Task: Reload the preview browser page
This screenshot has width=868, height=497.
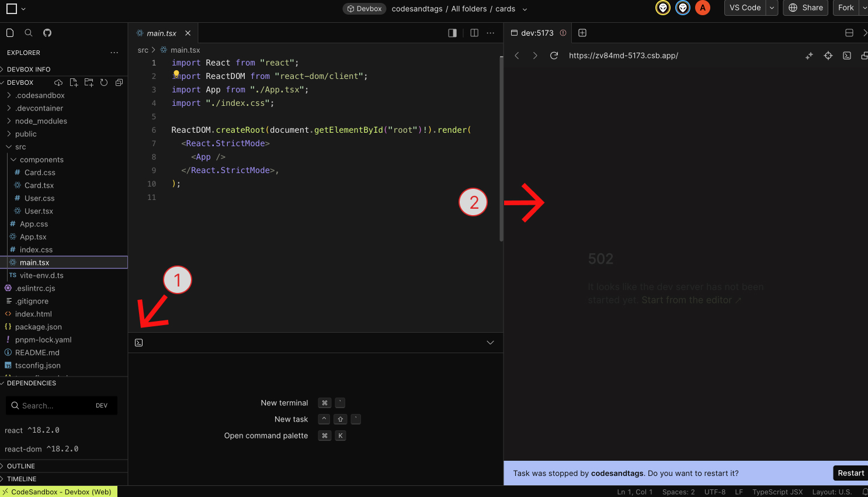Action: (554, 56)
